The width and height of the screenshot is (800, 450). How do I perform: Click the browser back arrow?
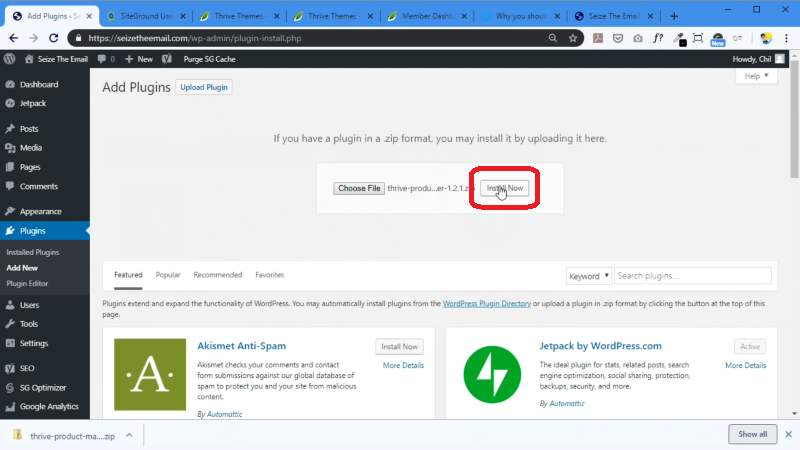(x=14, y=38)
